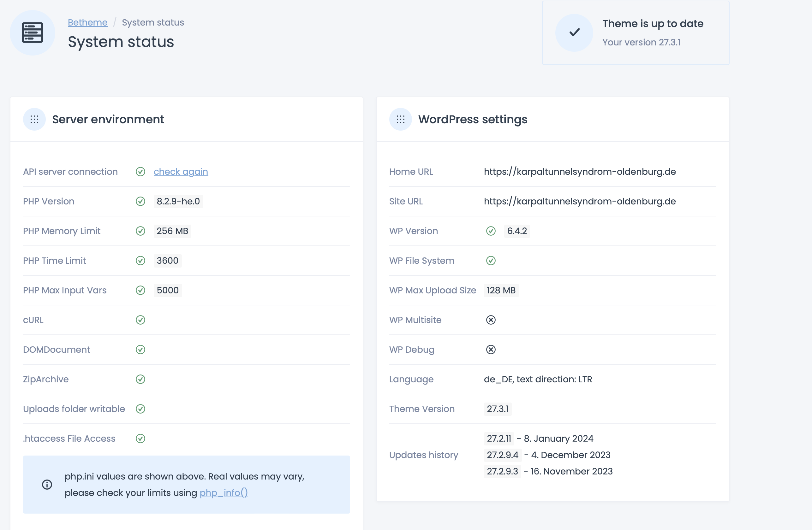
Task: Click the WP Max Upload Size label
Action: pos(433,290)
